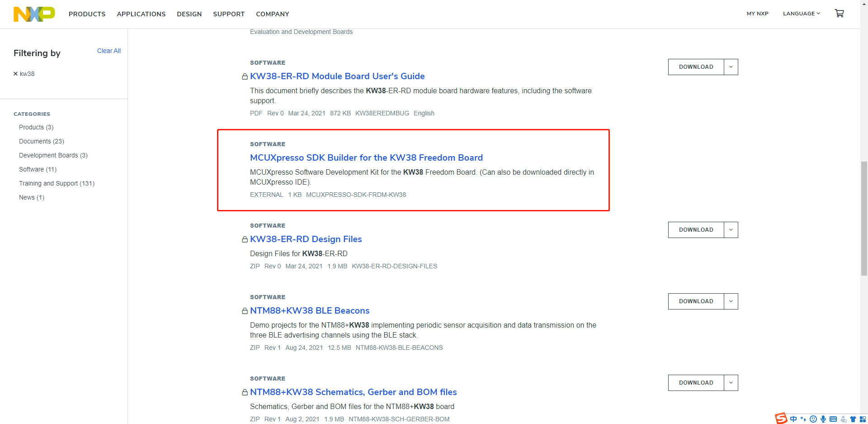
Task: Filter by Development Boards (3) category
Action: [53, 155]
